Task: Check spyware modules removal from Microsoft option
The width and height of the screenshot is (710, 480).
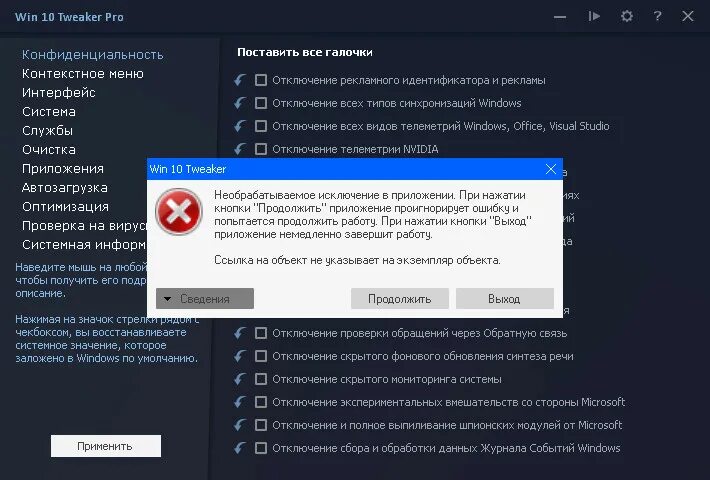Action: 261,425
